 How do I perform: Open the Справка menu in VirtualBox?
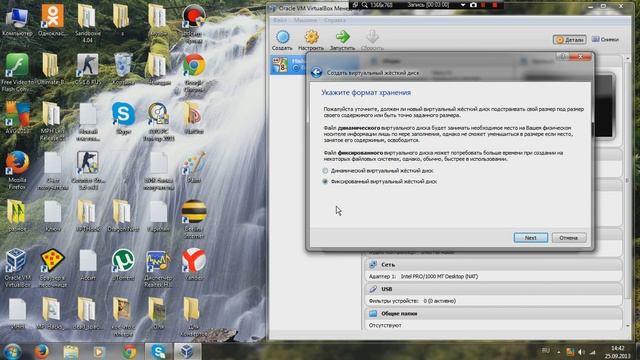point(335,20)
